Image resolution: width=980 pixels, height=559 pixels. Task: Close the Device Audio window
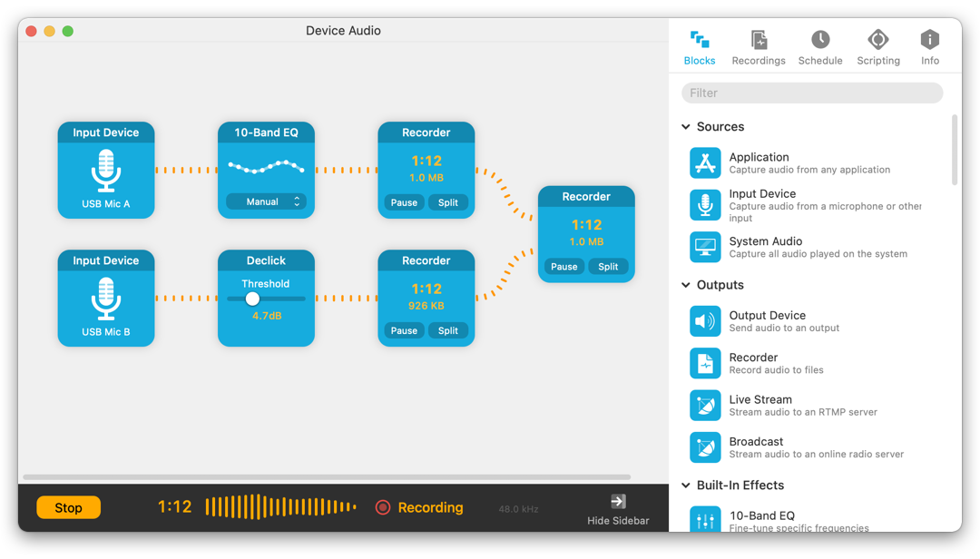(x=31, y=31)
